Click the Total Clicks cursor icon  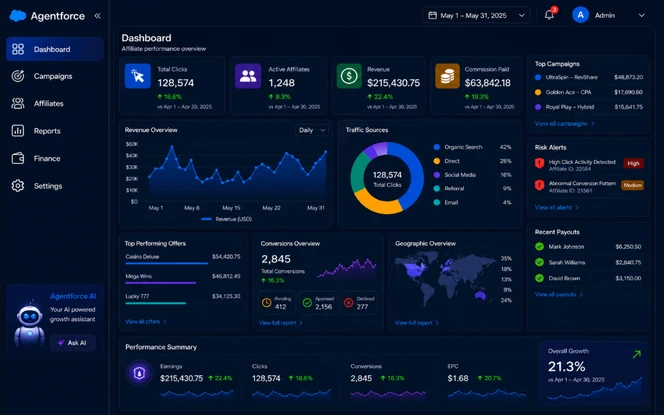tap(138, 76)
